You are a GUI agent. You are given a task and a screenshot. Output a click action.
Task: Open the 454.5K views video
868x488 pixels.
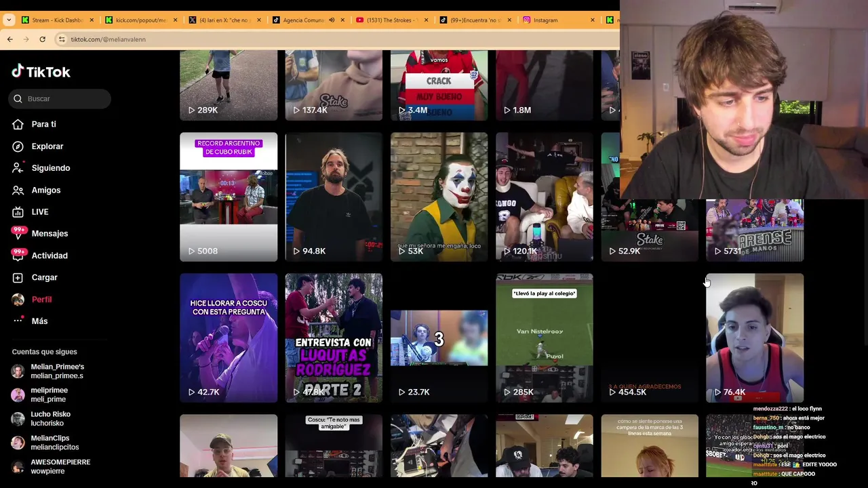tap(650, 338)
